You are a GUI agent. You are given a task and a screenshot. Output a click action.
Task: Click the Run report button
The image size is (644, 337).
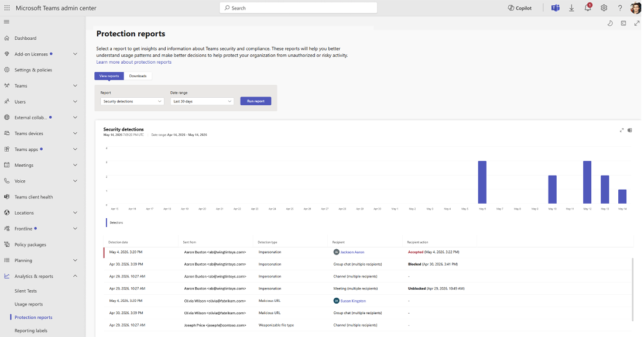pos(255,101)
